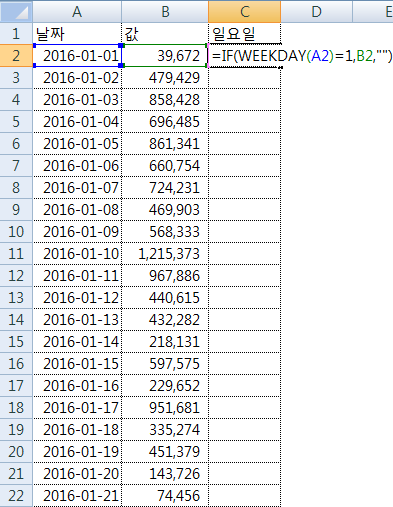Click date cell 2016-01-07
393x507 pixels.
(77, 188)
